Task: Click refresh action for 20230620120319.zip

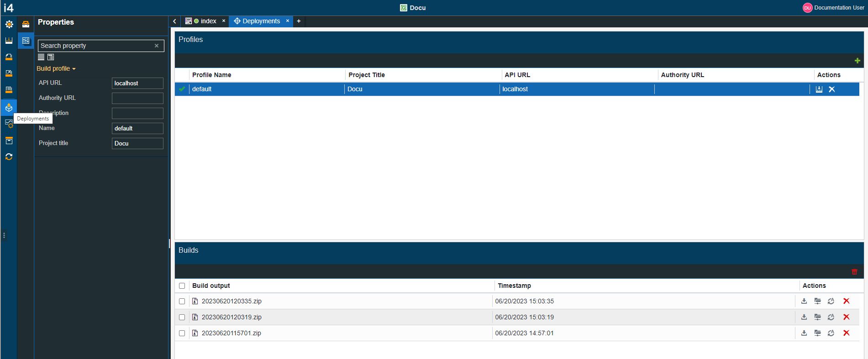Action: 831,317
